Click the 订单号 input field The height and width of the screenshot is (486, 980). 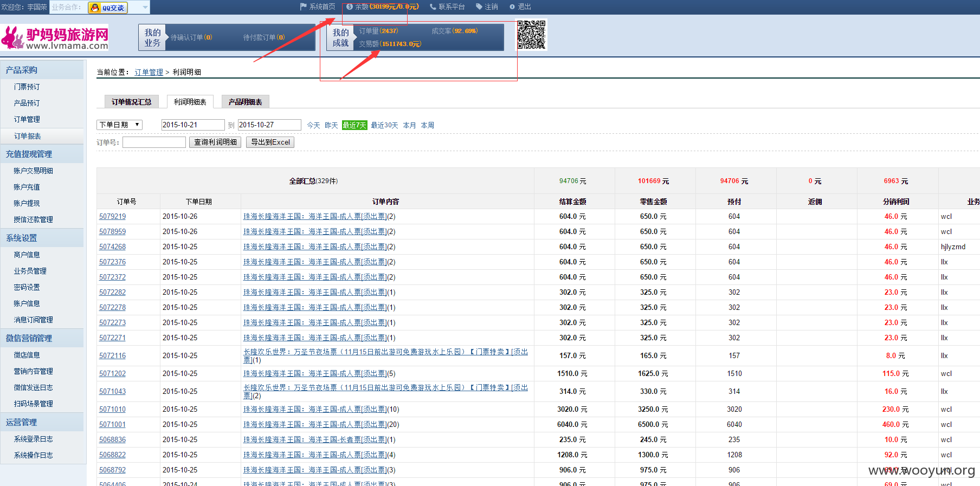154,142
